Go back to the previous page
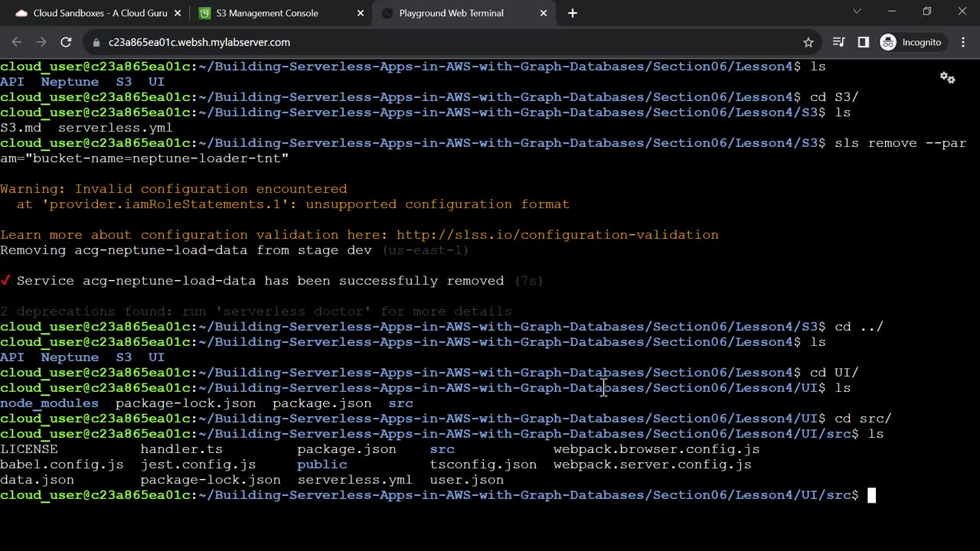Viewport: 980px width, 551px height. 17,42
